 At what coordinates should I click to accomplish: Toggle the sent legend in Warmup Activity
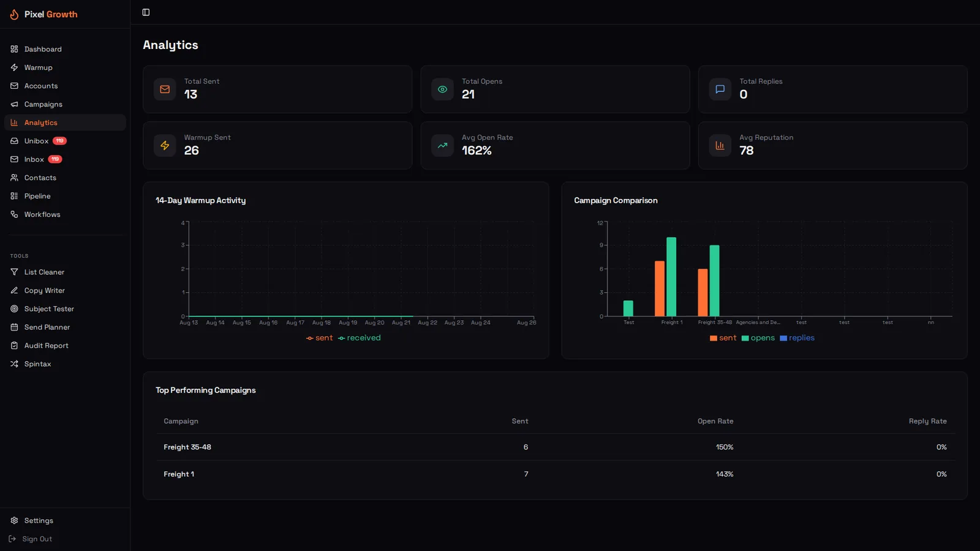tap(319, 338)
